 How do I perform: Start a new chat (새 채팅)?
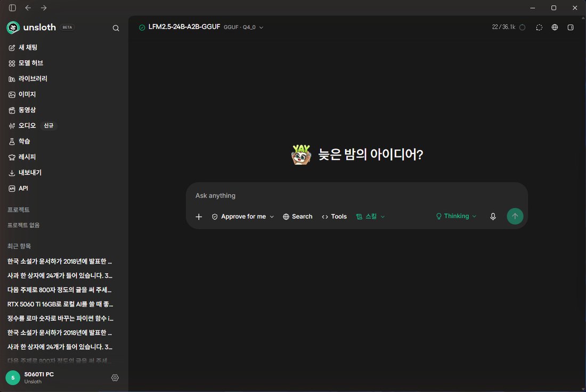coord(63,47)
